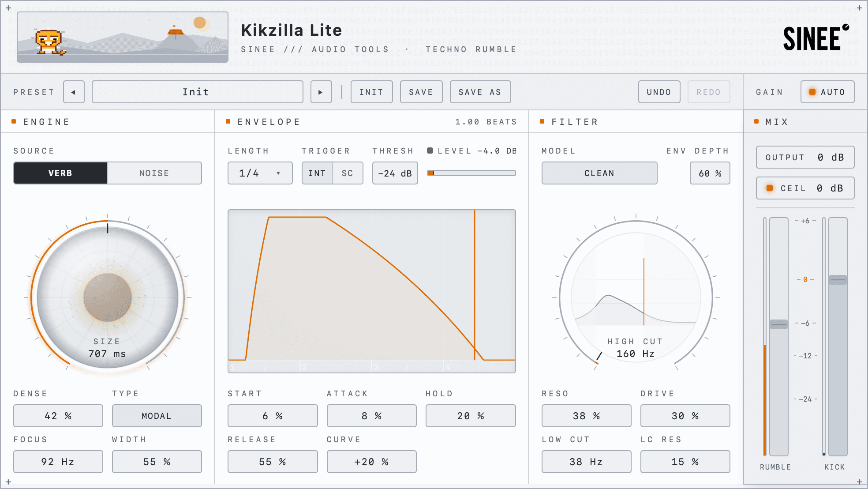Image resolution: width=868 pixels, height=489 pixels.
Task: Click the orange Mix section indicator
Action: (756, 121)
